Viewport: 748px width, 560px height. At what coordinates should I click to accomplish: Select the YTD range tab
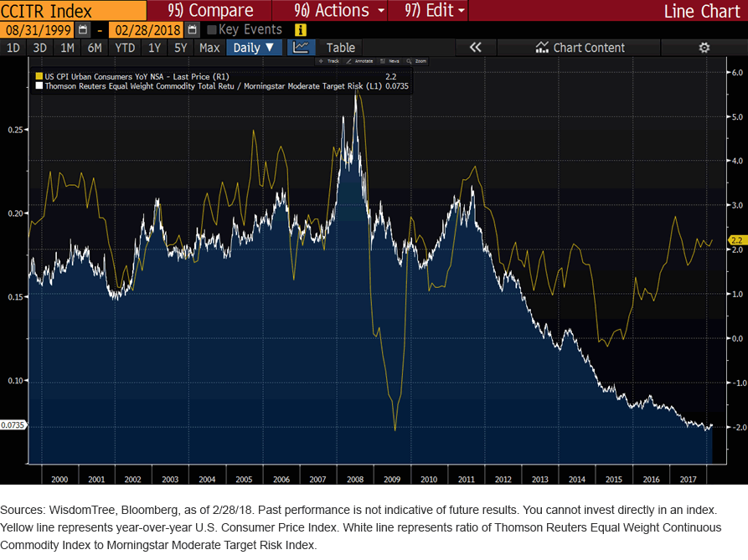[125, 48]
